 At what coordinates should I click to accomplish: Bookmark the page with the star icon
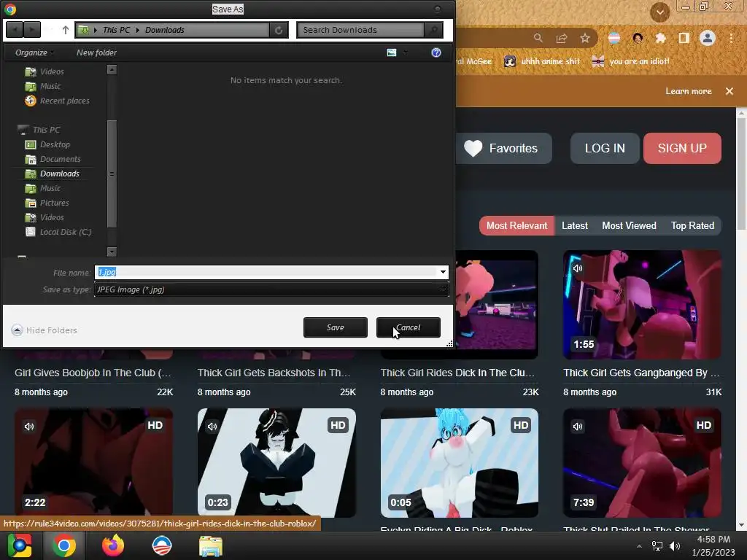click(x=585, y=38)
